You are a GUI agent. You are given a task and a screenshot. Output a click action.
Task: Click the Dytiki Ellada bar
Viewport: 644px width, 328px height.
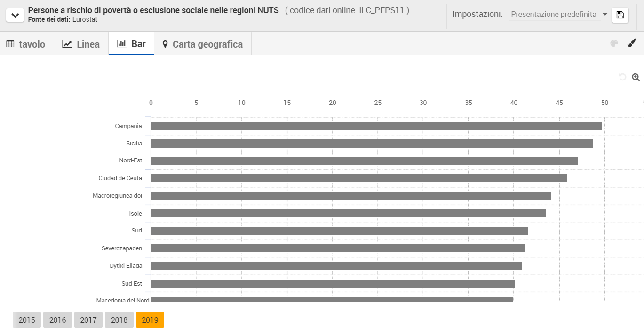click(336, 266)
